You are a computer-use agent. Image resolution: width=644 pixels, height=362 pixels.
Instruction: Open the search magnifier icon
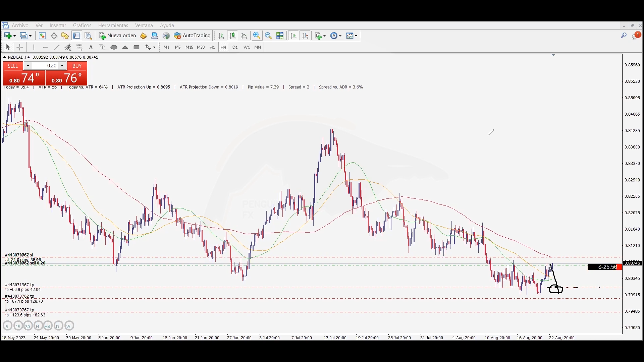624,35
